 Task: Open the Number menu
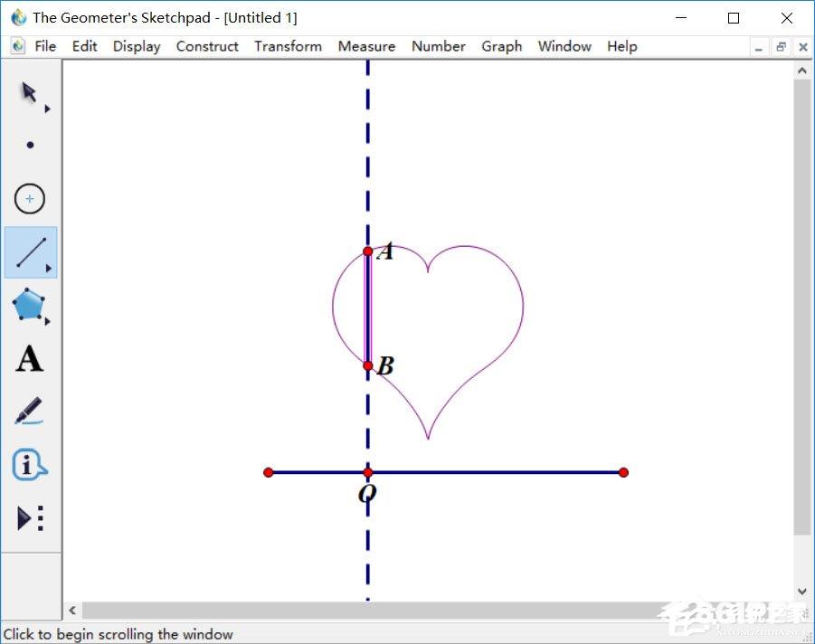(x=438, y=46)
